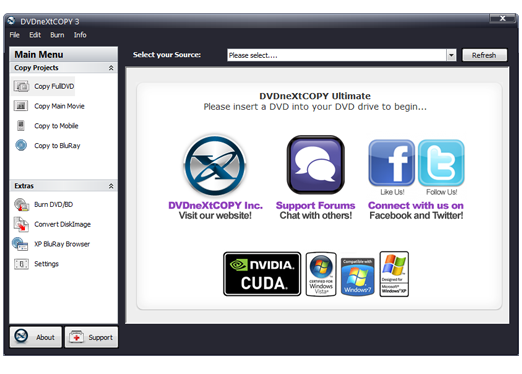Click the XP BluRay Browser icon

pyautogui.click(x=20, y=244)
